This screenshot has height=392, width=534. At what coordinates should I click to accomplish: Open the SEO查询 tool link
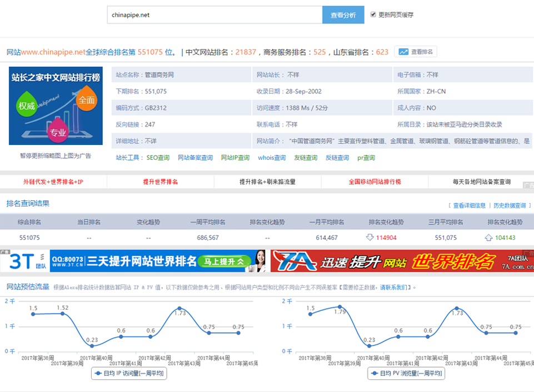[x=158, y=158]
